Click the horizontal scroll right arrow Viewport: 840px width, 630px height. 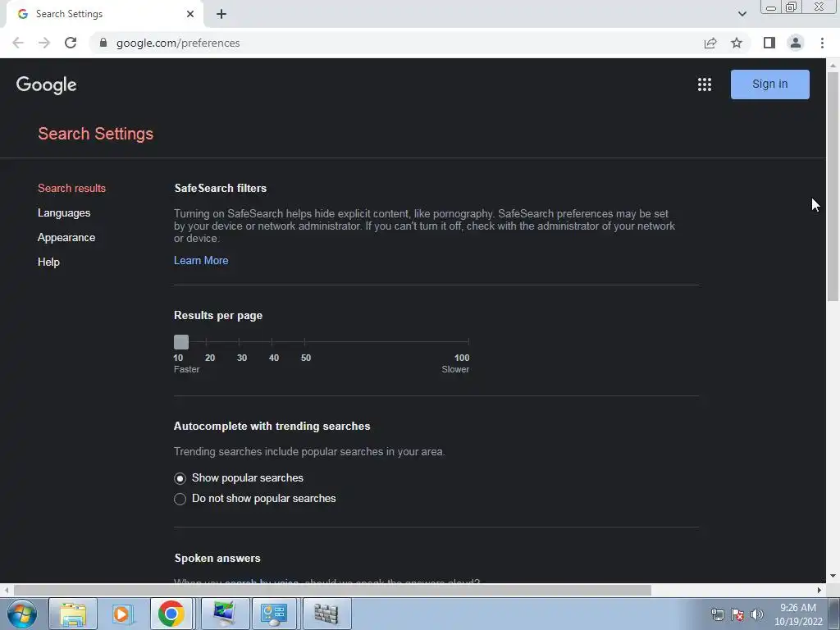tap(819, 591)
